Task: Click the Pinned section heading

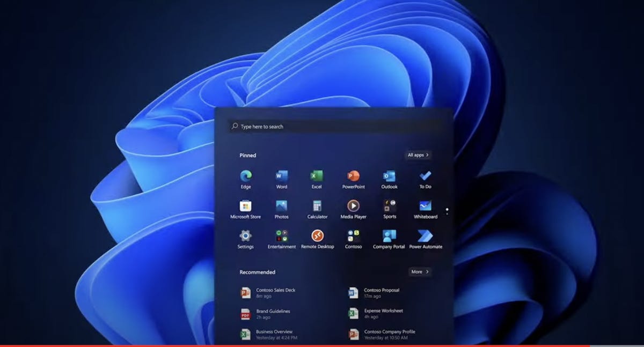Action: pyautogui.click(x=248, y=155)
